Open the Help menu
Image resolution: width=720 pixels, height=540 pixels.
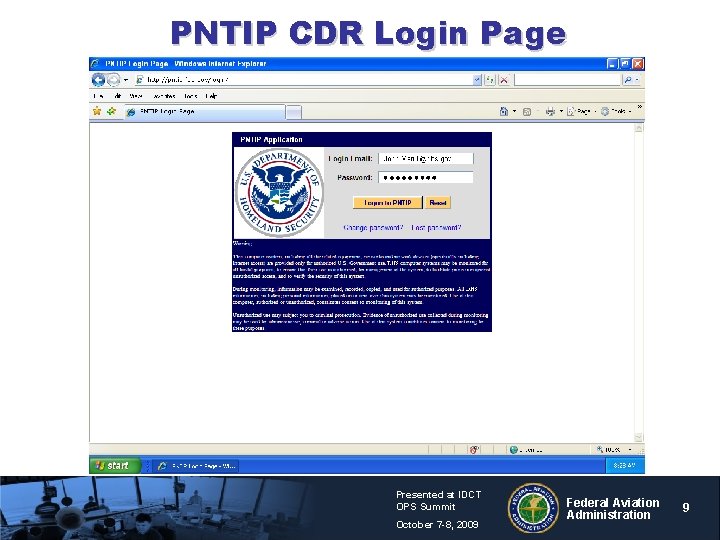point(211,96)
